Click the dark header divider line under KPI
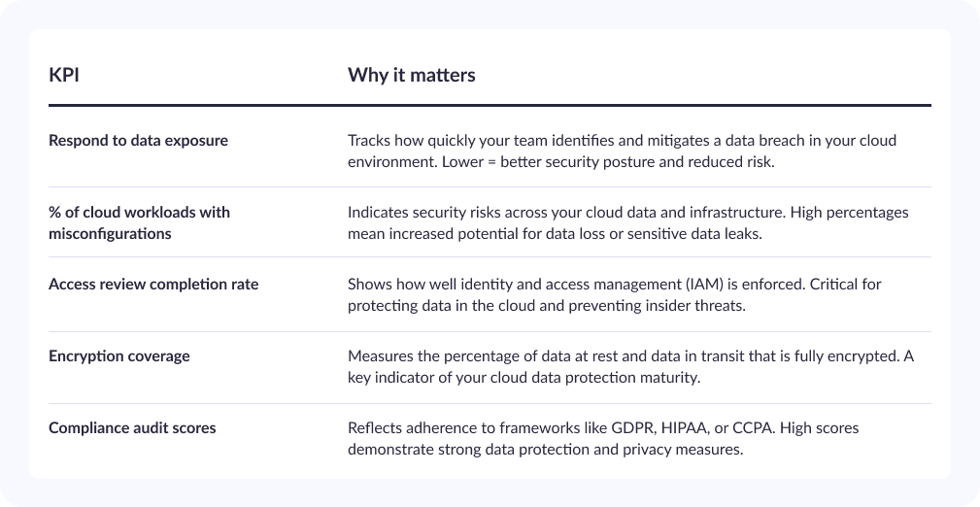This screenshot has height=507, width=980. 490,105
